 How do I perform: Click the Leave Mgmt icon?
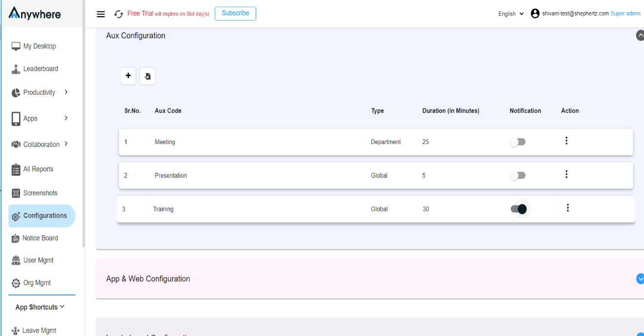(16, 331)
